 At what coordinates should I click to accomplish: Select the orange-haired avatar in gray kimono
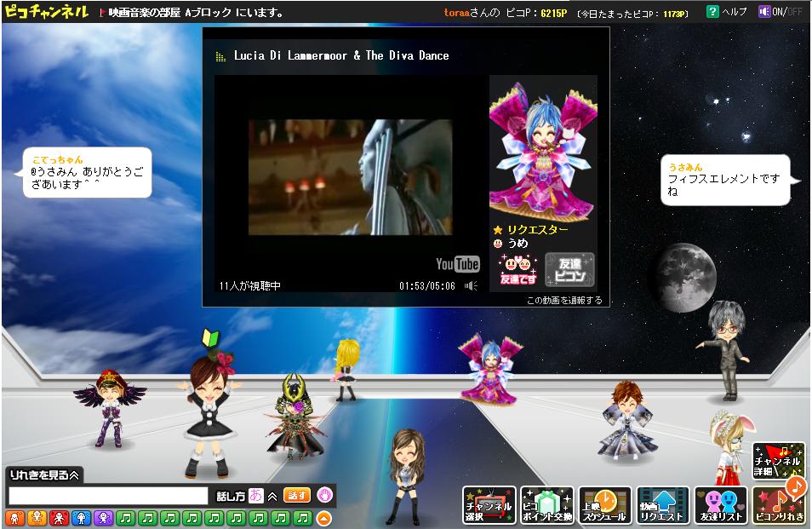(x=627, y=420)
